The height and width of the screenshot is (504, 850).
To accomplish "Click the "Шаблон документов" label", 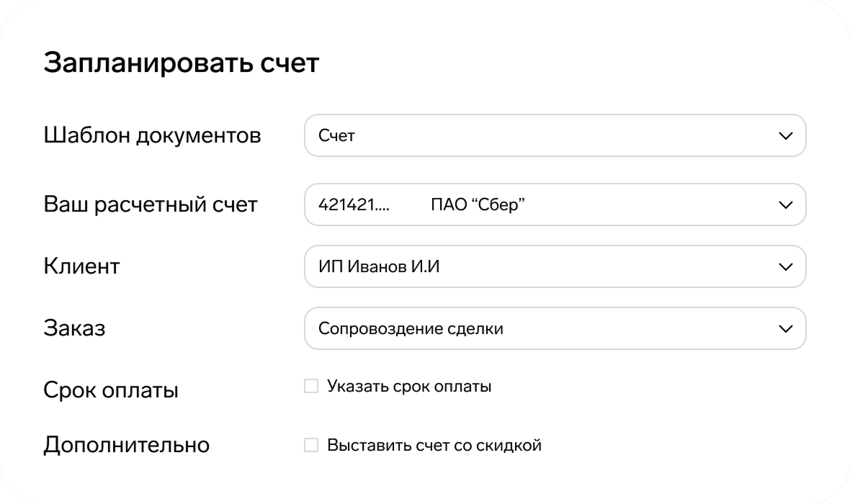I will (x=153, y=135).
